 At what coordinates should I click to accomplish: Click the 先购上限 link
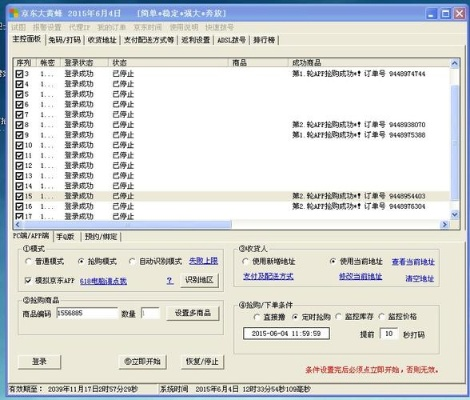203,261
